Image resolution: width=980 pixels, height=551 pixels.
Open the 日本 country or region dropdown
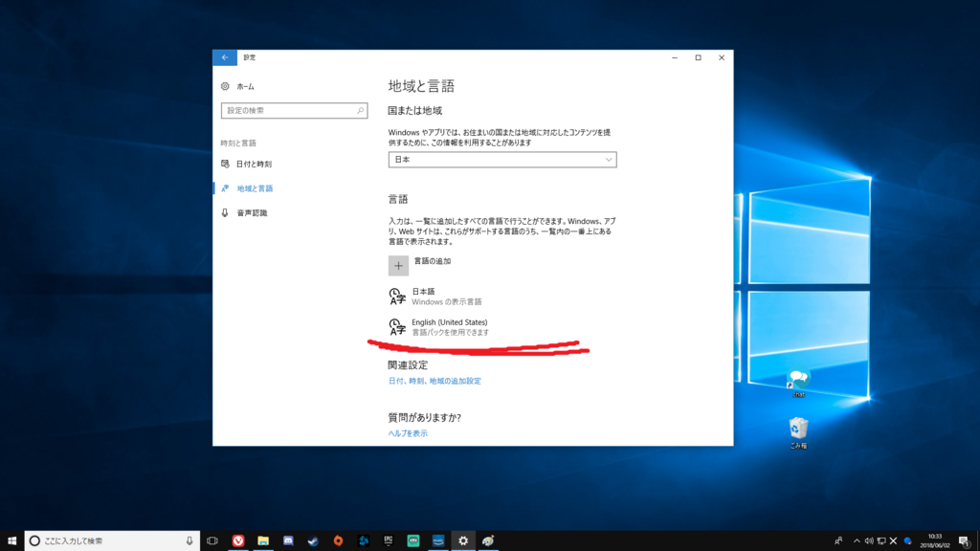(502, 160)
